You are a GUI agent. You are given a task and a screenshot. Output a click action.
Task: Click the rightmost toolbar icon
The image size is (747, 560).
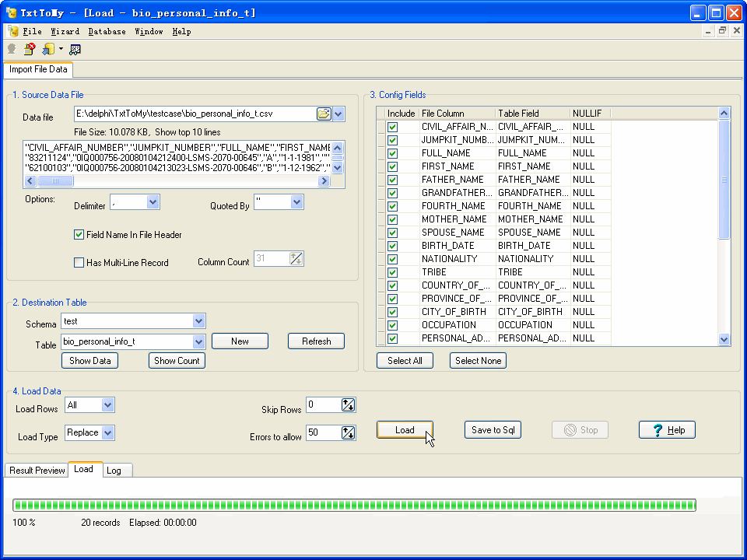point(75,49)
